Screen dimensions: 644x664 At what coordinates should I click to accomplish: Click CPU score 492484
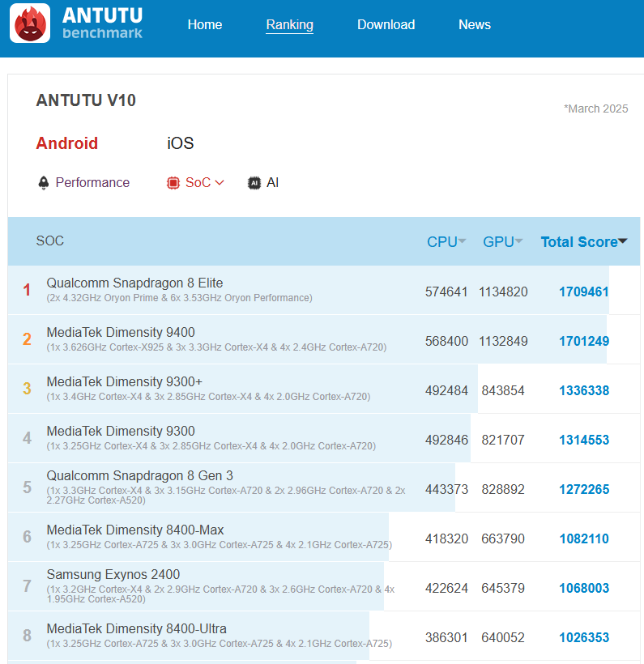tap(446, 390)
